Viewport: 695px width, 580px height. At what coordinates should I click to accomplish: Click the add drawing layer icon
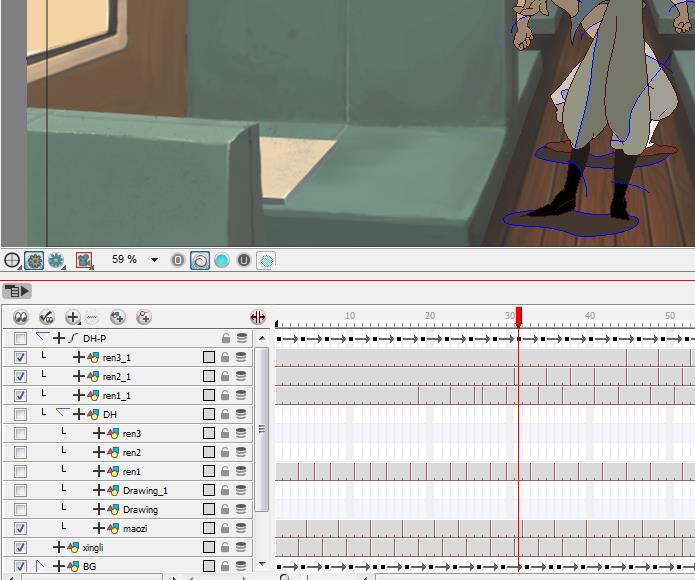[117, 317]
